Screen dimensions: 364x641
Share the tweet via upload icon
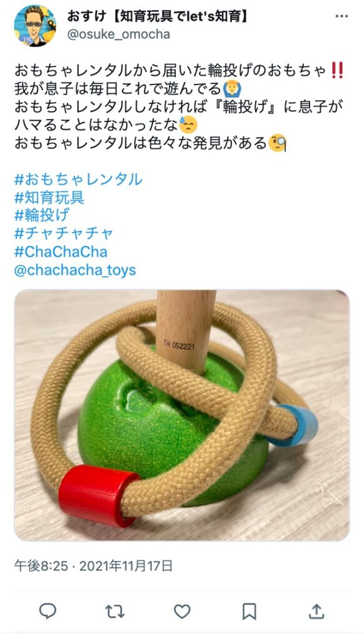(316, 611)
